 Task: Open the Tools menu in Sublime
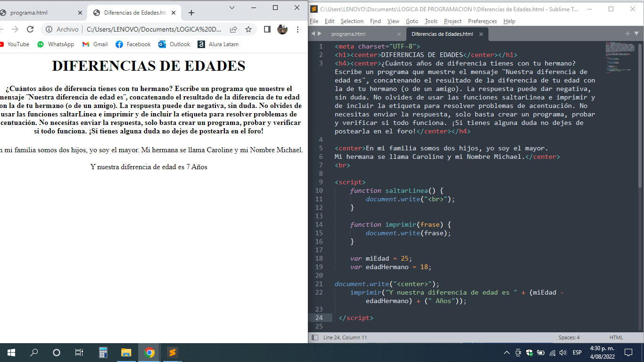(x=431, y=21)
